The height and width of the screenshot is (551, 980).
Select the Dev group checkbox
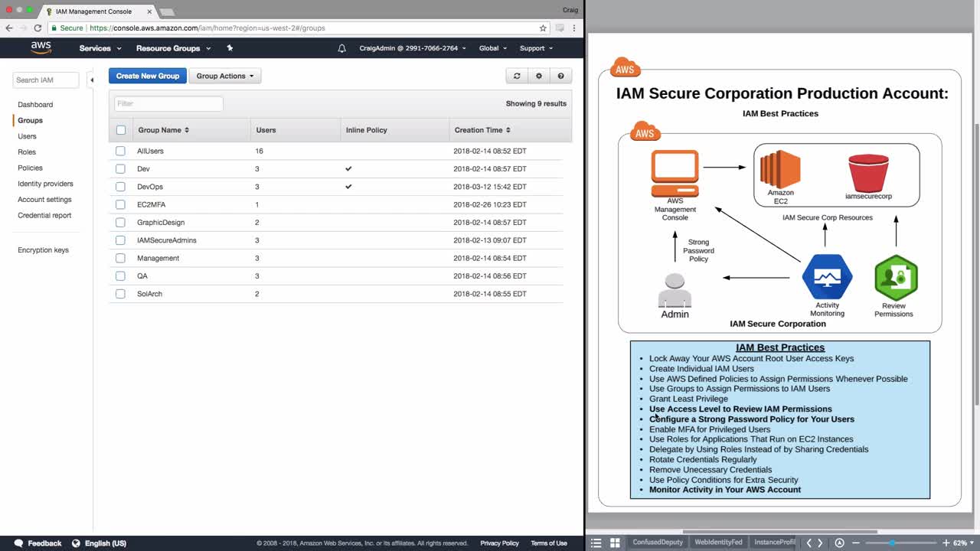point(120,168)
